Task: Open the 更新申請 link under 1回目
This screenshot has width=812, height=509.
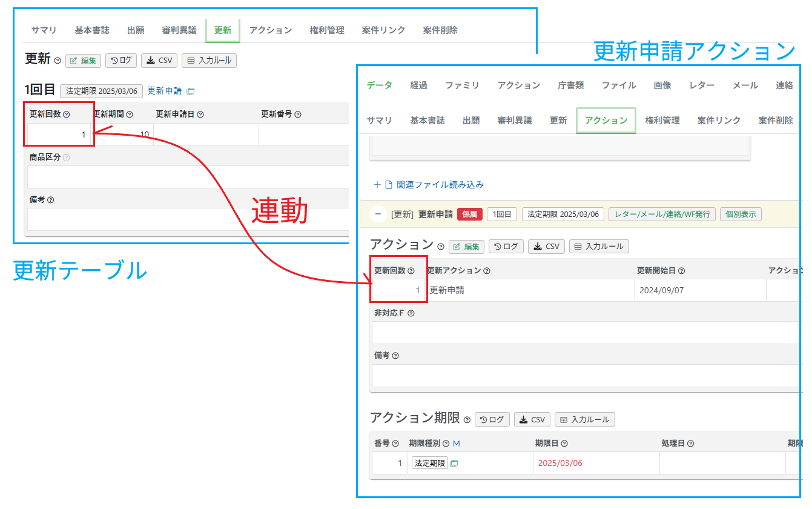Action: click(164, 91)
